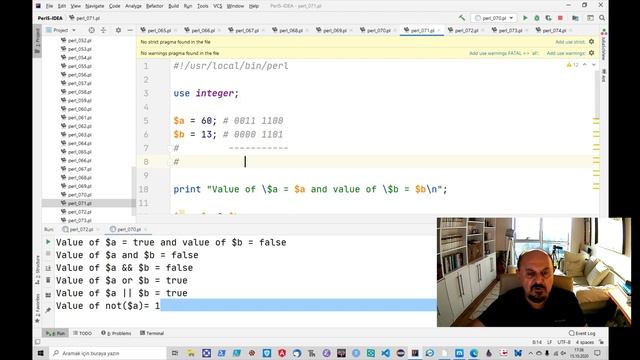Click the LF line separator status item
This screenshot has width=640, height=360.
(549, 342)
